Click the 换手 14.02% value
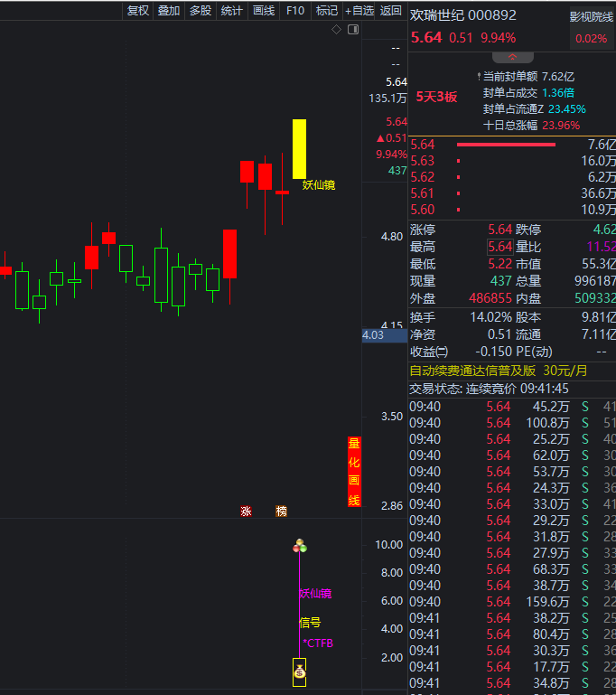The height and width of the screenshot is (695, 616). pos(490,317)
